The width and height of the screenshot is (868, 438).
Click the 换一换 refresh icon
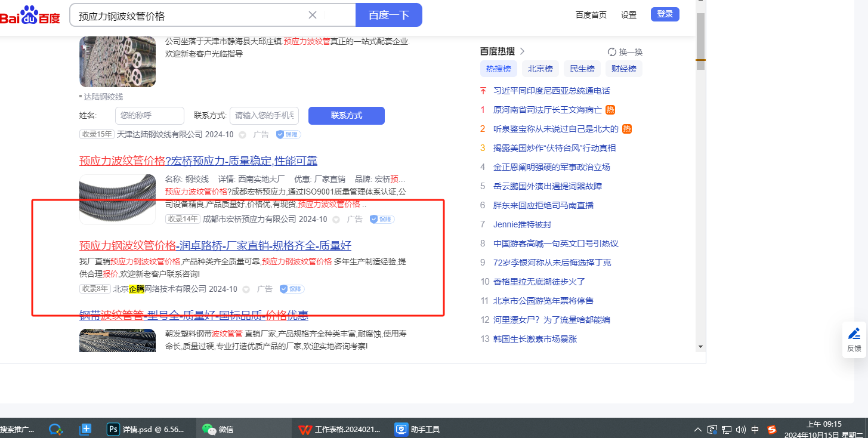pos(612,52)
